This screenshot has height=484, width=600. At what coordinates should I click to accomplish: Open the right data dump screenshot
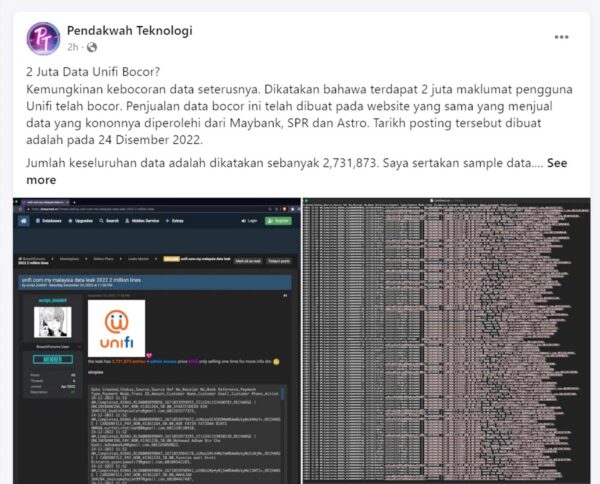coord(445,340)
